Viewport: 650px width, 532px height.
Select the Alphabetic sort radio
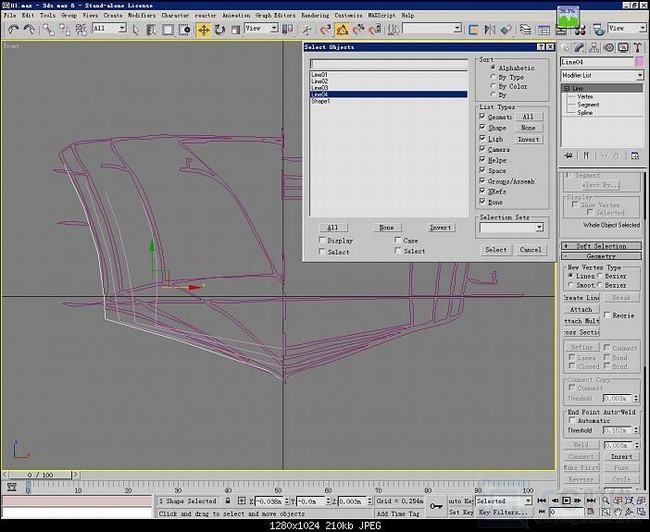coord(493,67)
